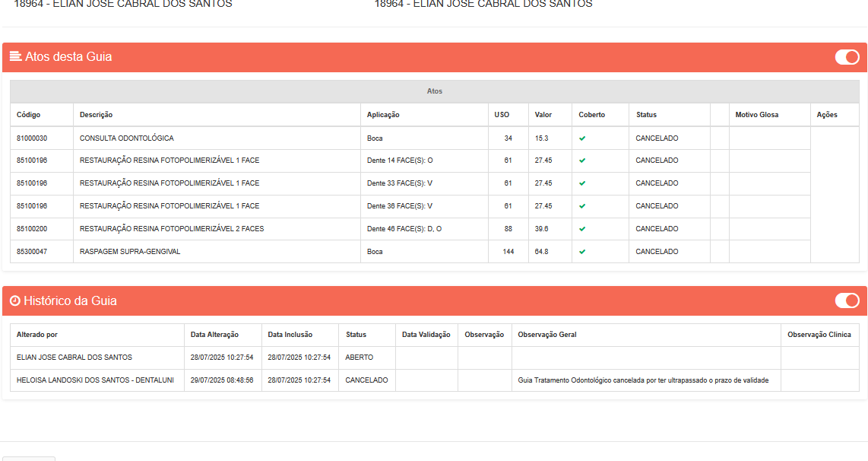Click the cancellation note in Observação Geral
Viewport: 868px width, 461px height.
pyautogui.click(x=643, y=380)
